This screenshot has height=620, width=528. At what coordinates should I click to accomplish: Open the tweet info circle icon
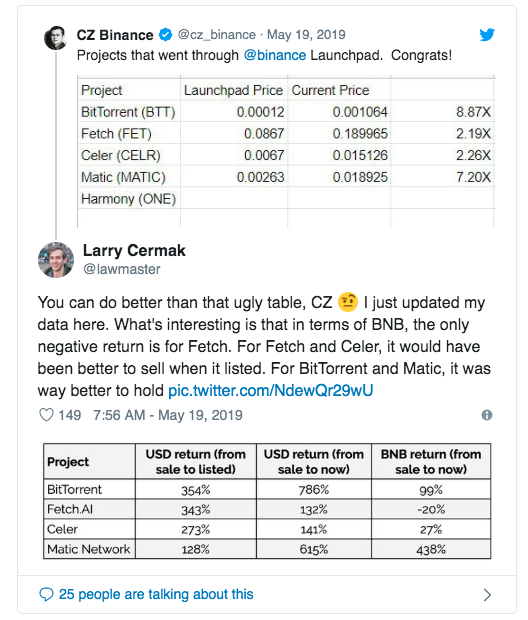click(487, 415)
